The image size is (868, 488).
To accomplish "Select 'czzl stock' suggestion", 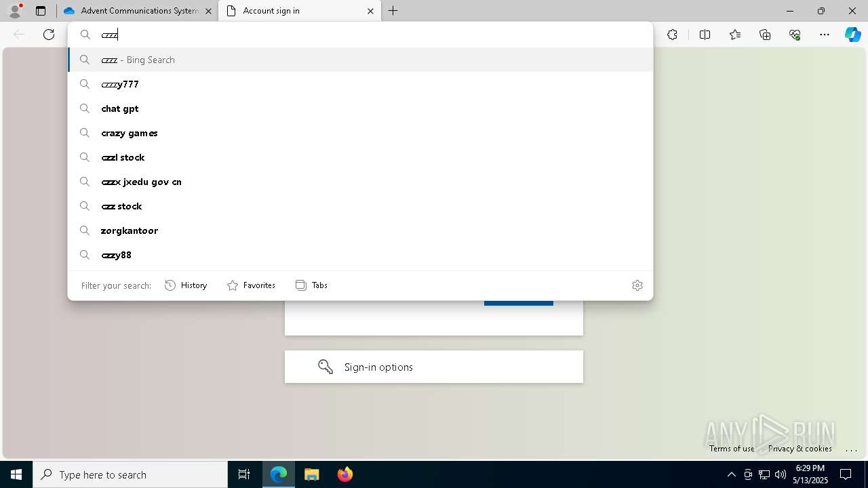I will pyautogui.click(x=361, y=157).
